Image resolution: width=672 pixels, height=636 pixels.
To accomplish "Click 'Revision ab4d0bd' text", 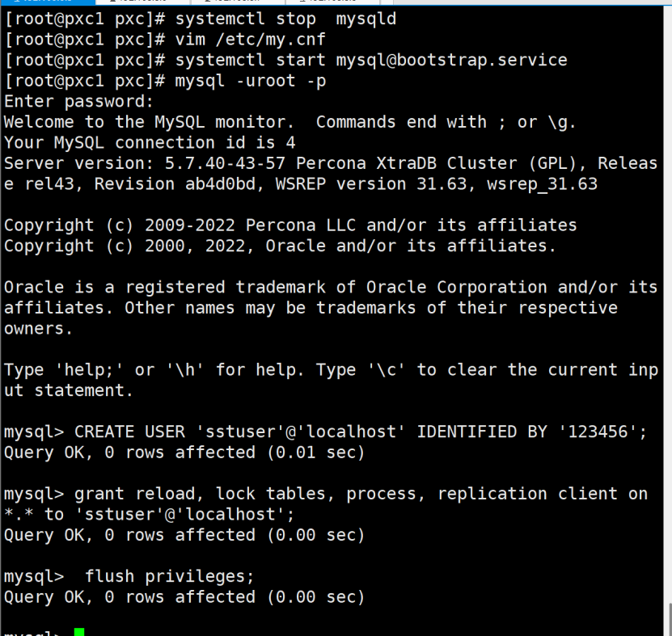I will (175, 184).
